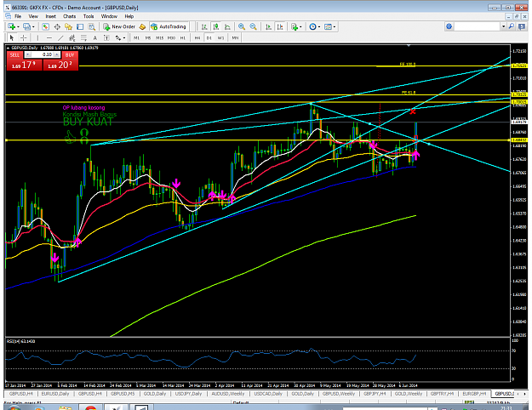Select the Equidistant Channel tool
532x410 pixels.
coord(72,37)
